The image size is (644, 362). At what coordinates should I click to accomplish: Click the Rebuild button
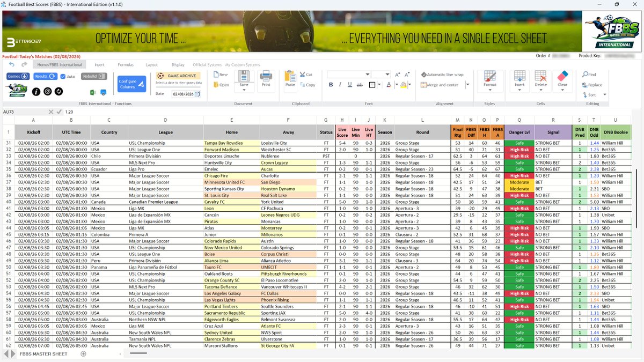94,77
